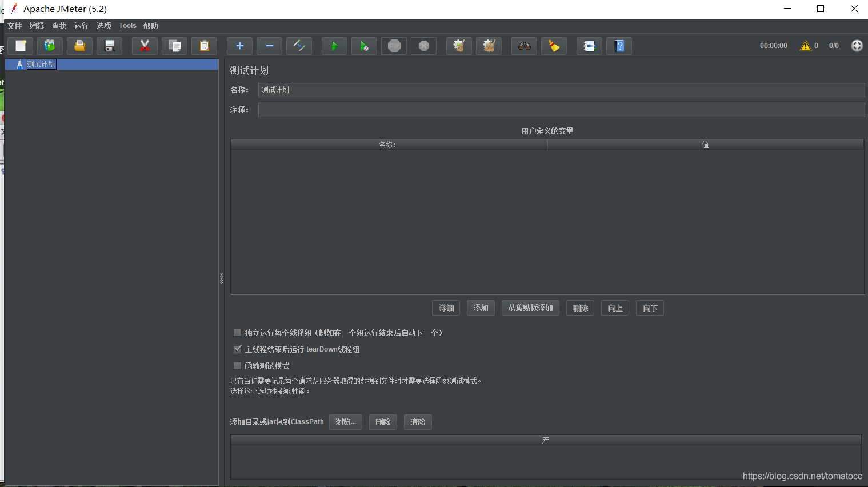The height and width of the screenshot is (487, 868).
Task: Click the 清除 classpath button
Action: pos(418,422)
